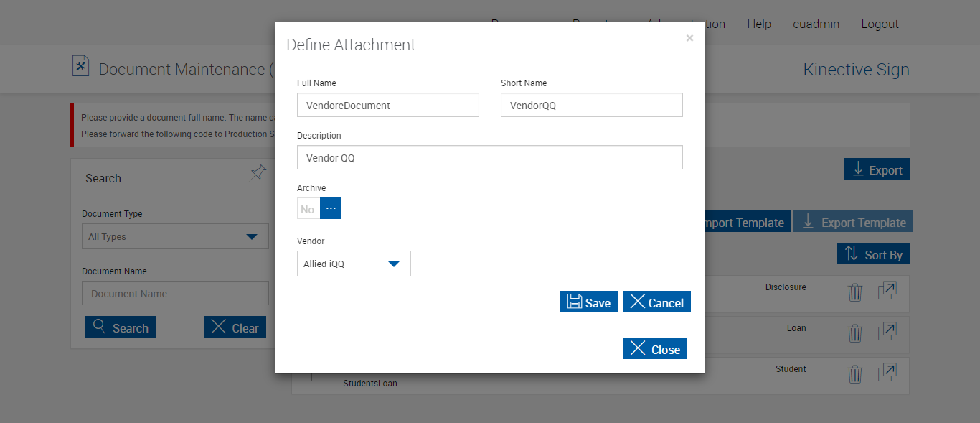This screenshot has height=423, width=980.
Task: Close dialog using the top-right X
Action: tap(689, 38)
